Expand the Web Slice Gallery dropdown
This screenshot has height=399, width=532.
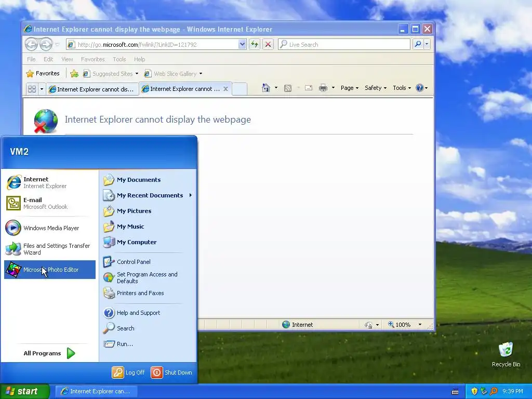(201, 74)
